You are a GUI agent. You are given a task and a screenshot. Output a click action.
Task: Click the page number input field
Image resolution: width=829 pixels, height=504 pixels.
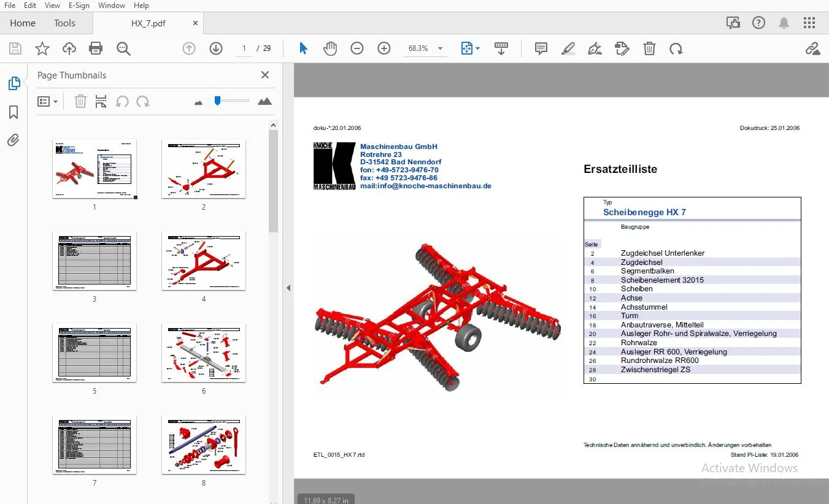[x=244, y=48]
